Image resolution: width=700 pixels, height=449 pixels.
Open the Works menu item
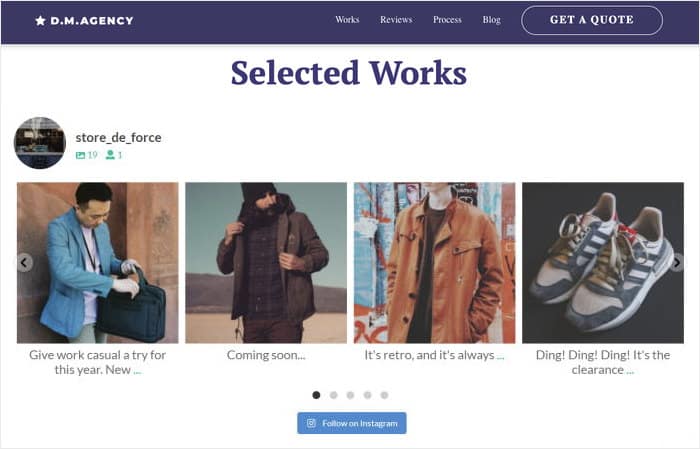point(347,20)
